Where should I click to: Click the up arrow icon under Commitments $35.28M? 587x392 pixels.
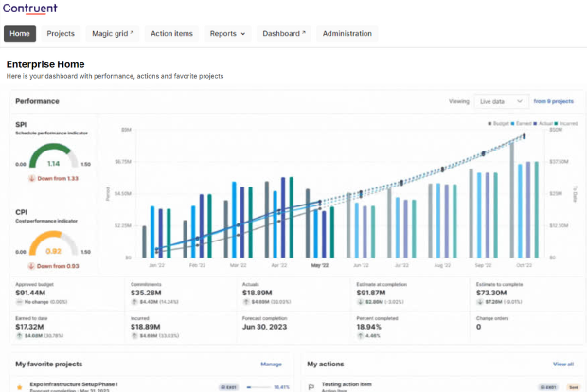134,302
